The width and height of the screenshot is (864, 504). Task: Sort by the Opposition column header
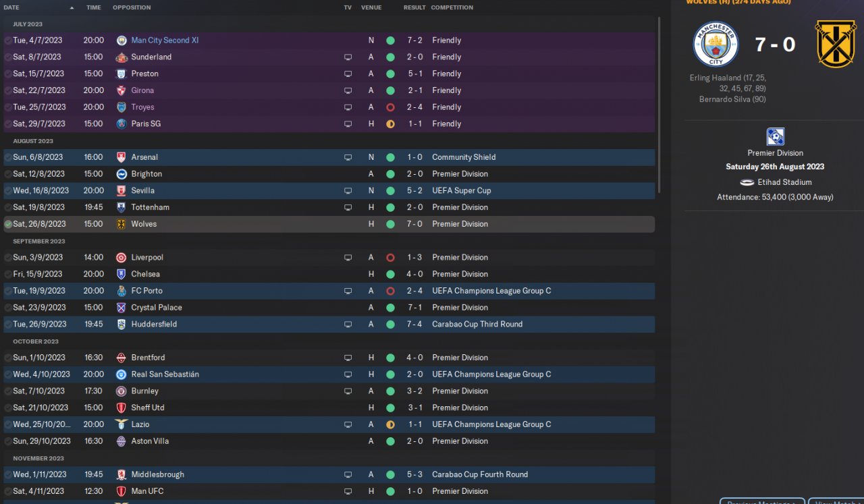132,7
